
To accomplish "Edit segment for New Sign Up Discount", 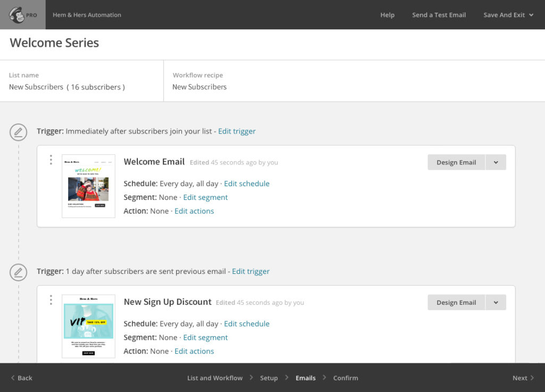I will (x=205, y=338).
